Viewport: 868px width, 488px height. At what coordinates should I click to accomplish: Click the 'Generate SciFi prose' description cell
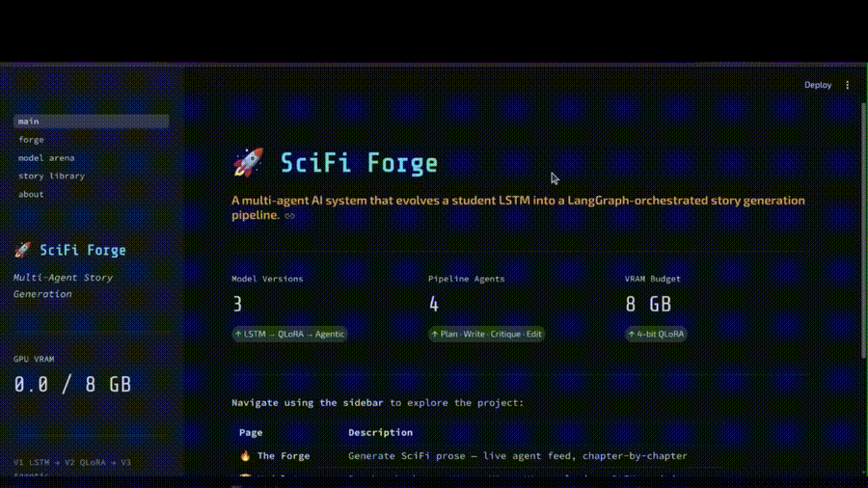518,456
